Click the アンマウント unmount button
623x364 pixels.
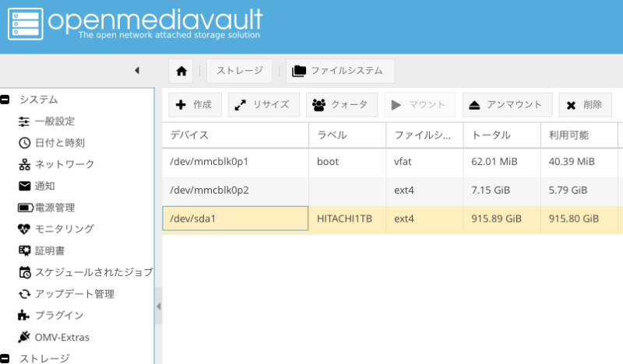(507, 105)
